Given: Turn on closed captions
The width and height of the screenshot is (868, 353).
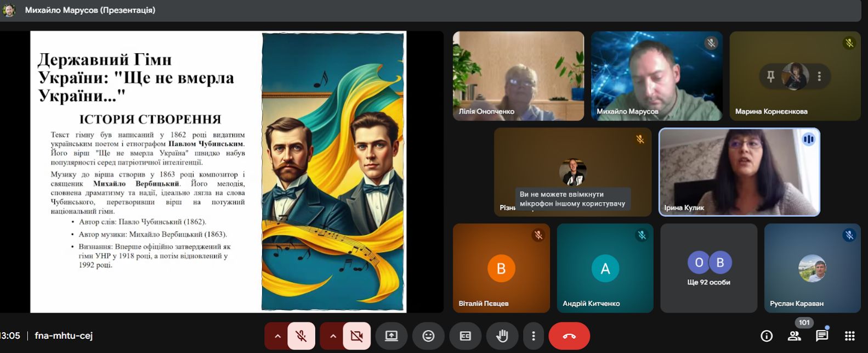Looking at the screenshot, I should (x=465, y=336).
